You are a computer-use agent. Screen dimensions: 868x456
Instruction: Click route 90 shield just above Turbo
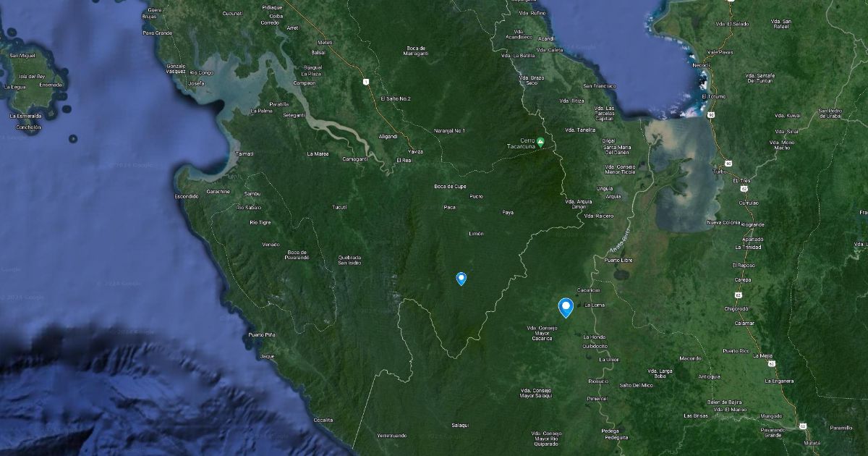pos(728,163)
